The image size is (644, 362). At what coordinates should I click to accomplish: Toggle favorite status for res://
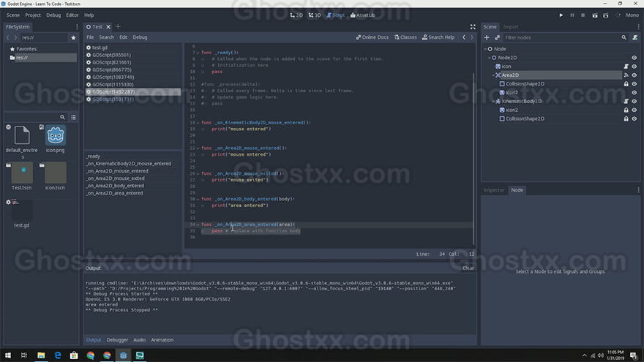coord(73,38)
